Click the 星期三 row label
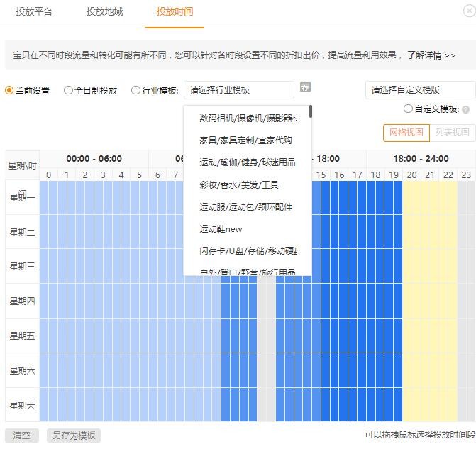 (x=22, y=267)
